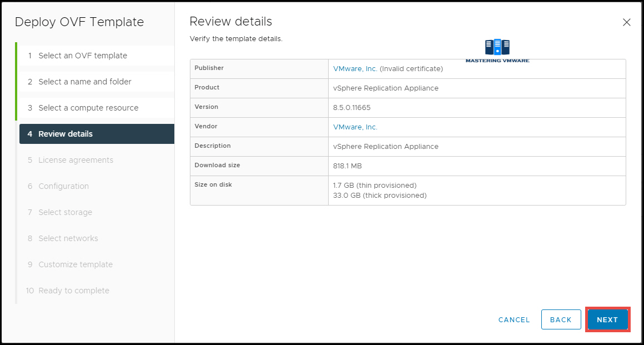The image size is (644, 345).
Task: Click the 33.0 GB (thick provisioned) text
Action: [x=380, y=196]
